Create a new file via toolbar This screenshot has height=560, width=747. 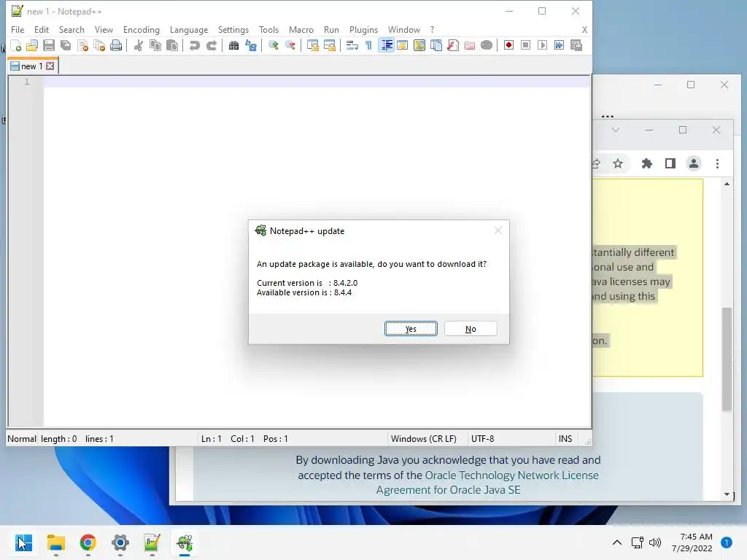coord(16,45)
